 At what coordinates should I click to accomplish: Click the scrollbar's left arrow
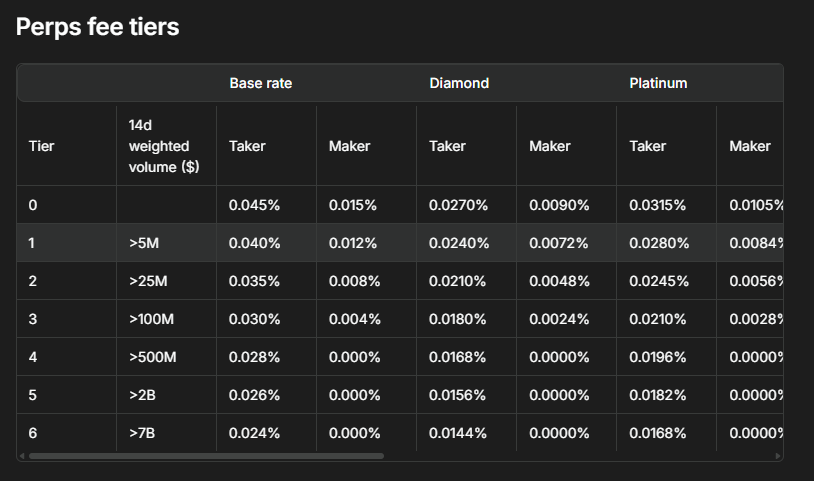click(22, 456)
